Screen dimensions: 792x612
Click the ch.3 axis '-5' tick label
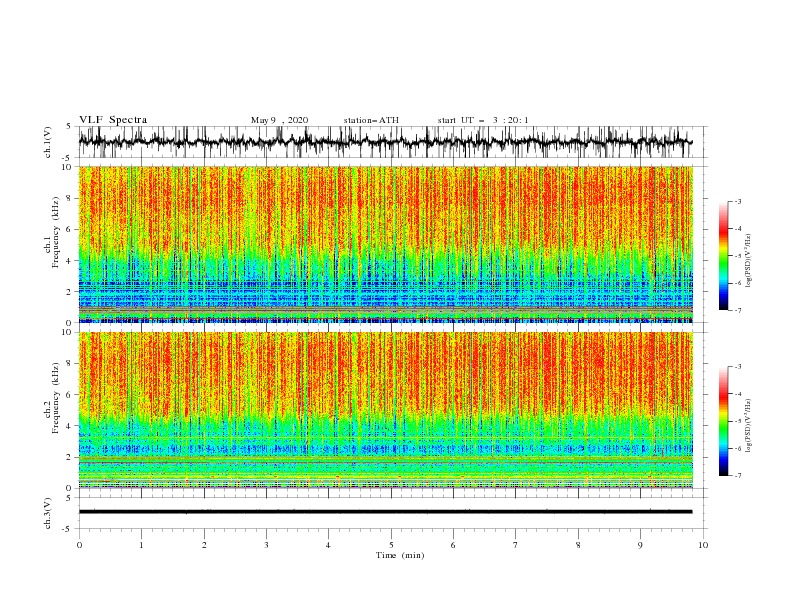coord(68,529)
